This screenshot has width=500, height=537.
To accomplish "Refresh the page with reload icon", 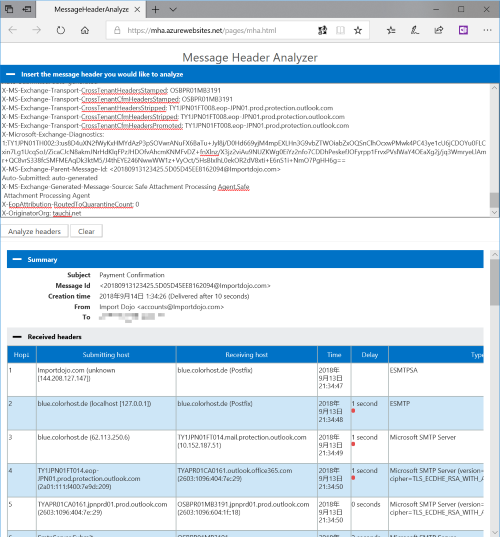I will click(61, 30).
